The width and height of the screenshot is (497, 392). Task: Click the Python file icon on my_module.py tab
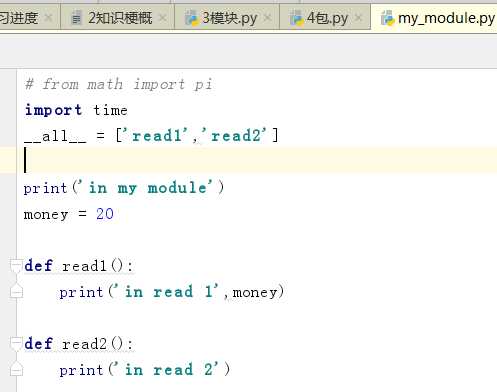click(x=387, y=18)
